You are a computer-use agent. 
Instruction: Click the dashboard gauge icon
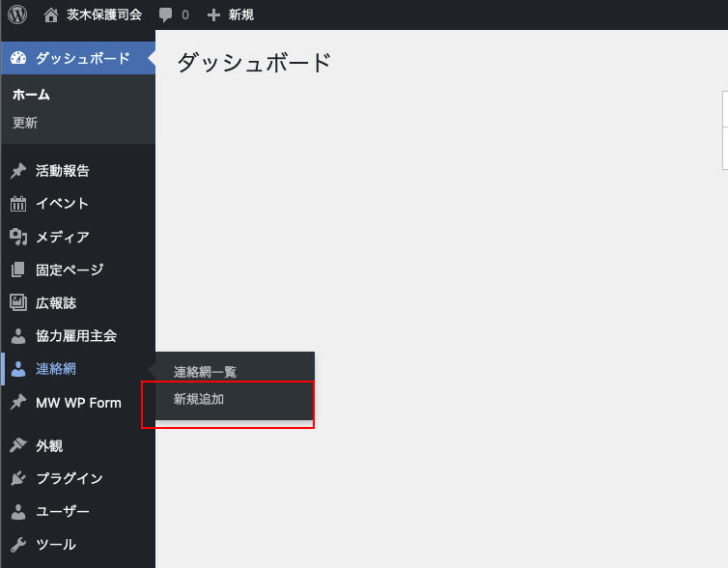tap(18, 58)
